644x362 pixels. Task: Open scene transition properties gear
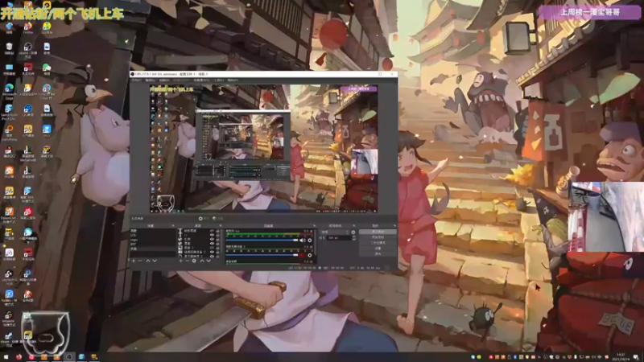353,232
